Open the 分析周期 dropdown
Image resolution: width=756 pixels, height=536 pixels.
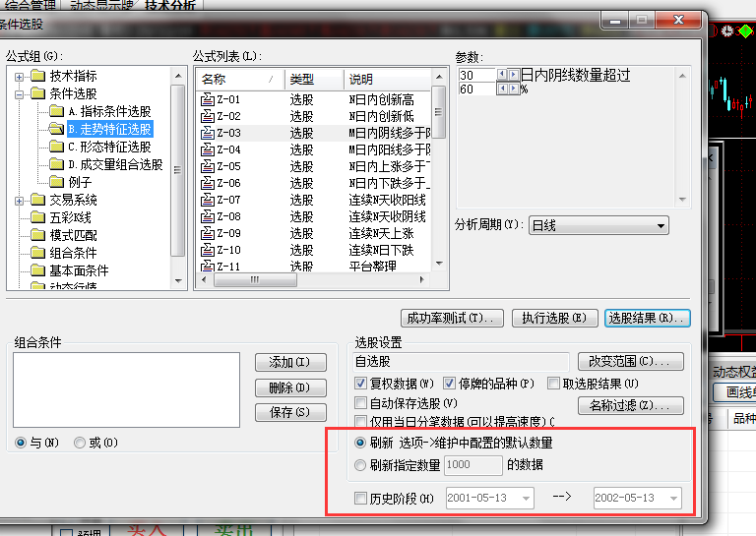598,225
